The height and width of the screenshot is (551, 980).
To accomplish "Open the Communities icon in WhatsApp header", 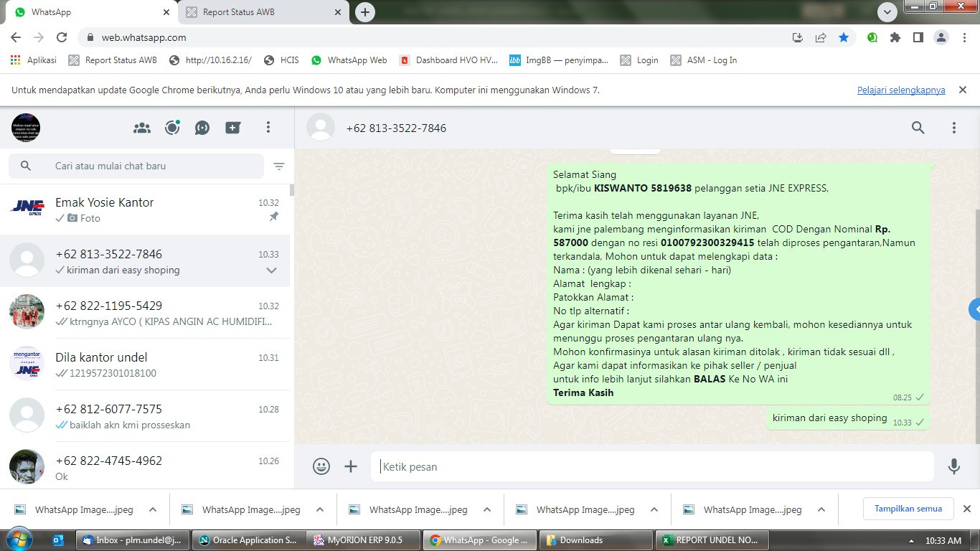I will tap(142, 128).
